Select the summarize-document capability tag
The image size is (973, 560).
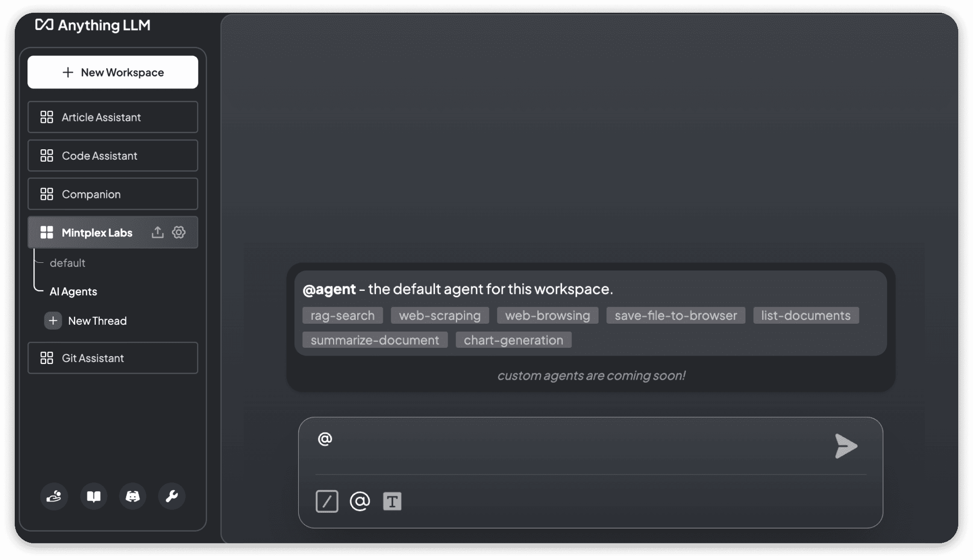coord(374,339)
